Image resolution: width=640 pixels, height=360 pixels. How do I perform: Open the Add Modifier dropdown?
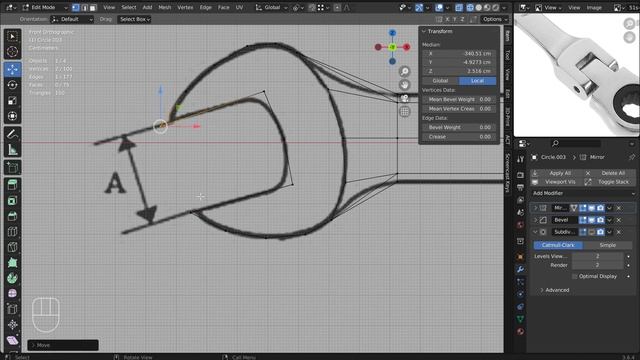583,193
